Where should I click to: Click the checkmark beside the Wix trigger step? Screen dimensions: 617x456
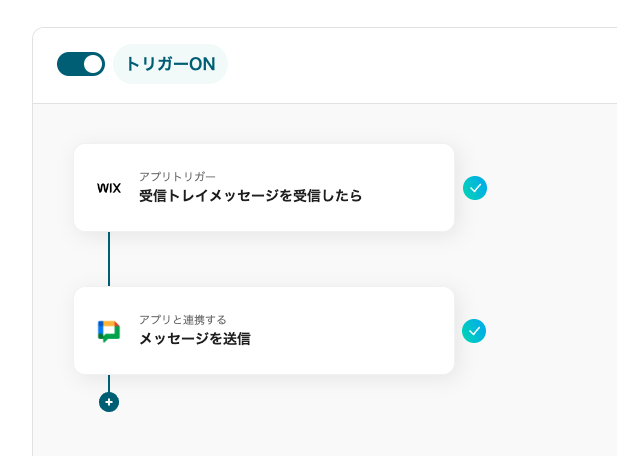pos(475,188)
